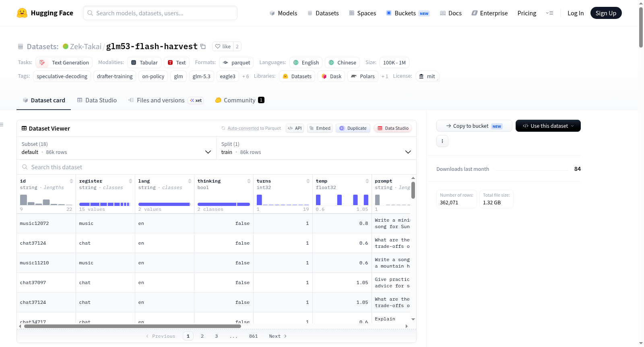Filter by Chinese language tag
644x347 pixels.
(x=342, y=62)
